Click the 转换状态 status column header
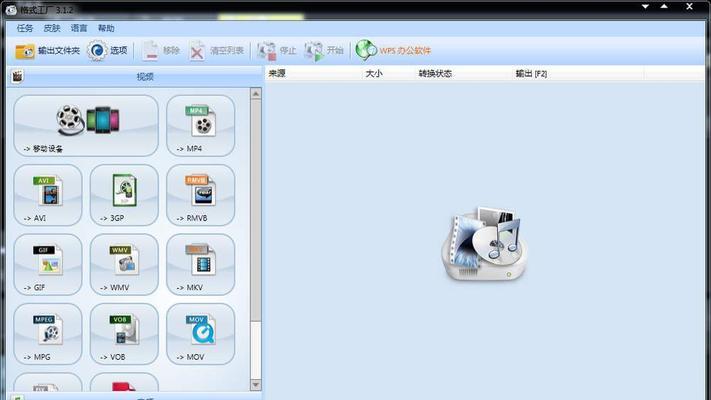 463,73
